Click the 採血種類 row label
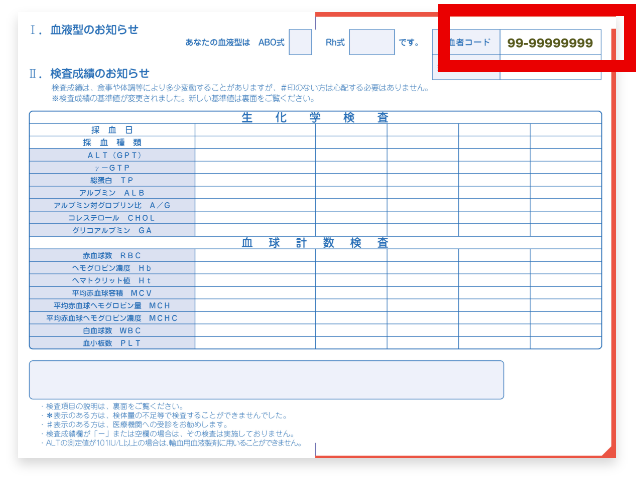Image resolution: width=636 pixels, height=482 pixels. [x=112, y=143]
